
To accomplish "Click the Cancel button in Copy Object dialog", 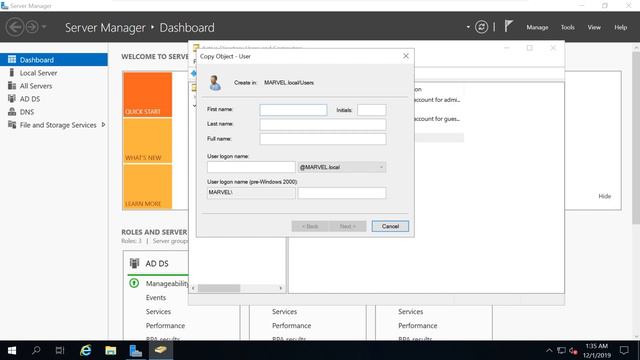I will click(x=390, y=226).
